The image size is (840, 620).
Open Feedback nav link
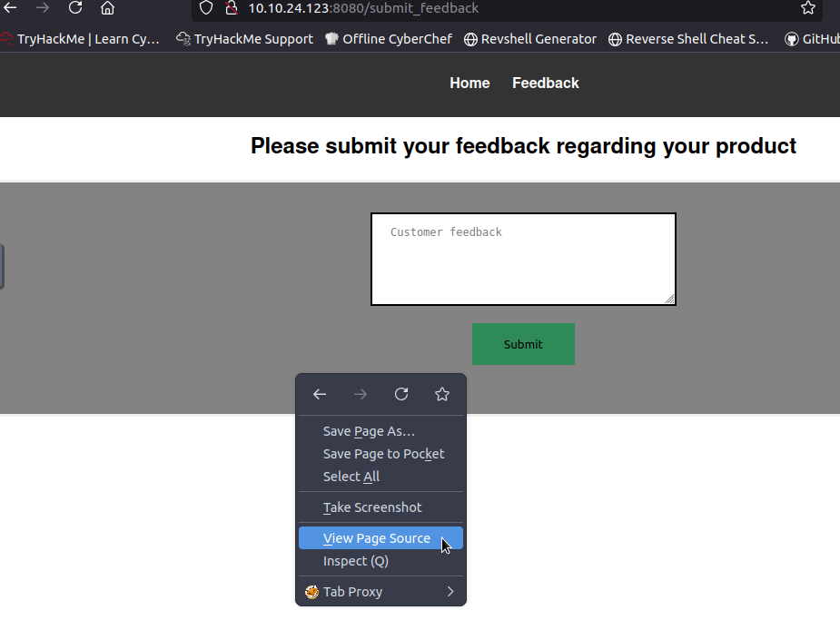coord(546,83)
